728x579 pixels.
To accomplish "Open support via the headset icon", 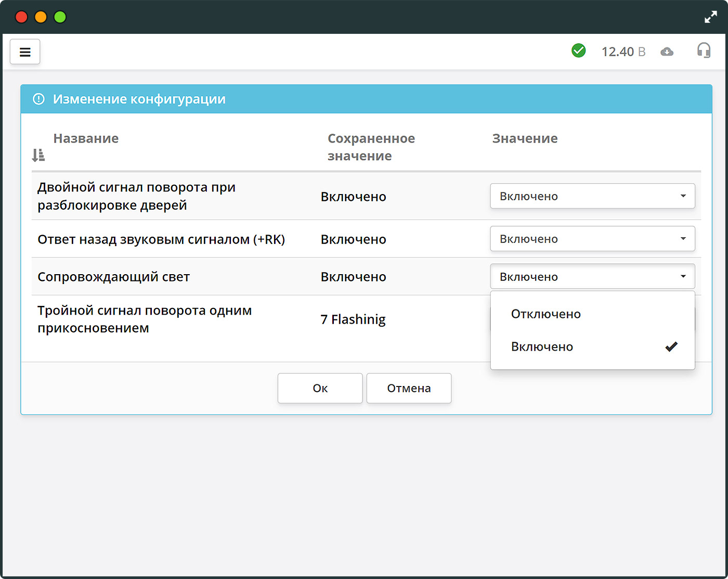I will (x=704, y=50).
